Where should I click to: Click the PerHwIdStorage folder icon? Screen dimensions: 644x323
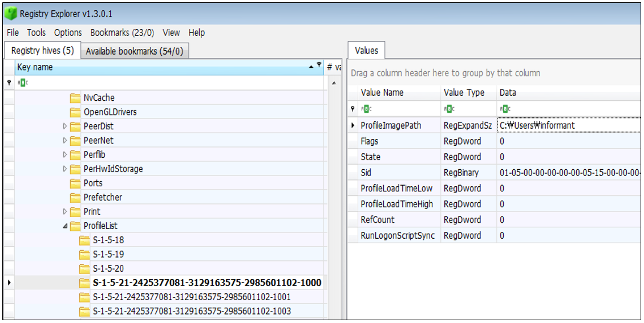pyautogui.click(x=75, y=169)
